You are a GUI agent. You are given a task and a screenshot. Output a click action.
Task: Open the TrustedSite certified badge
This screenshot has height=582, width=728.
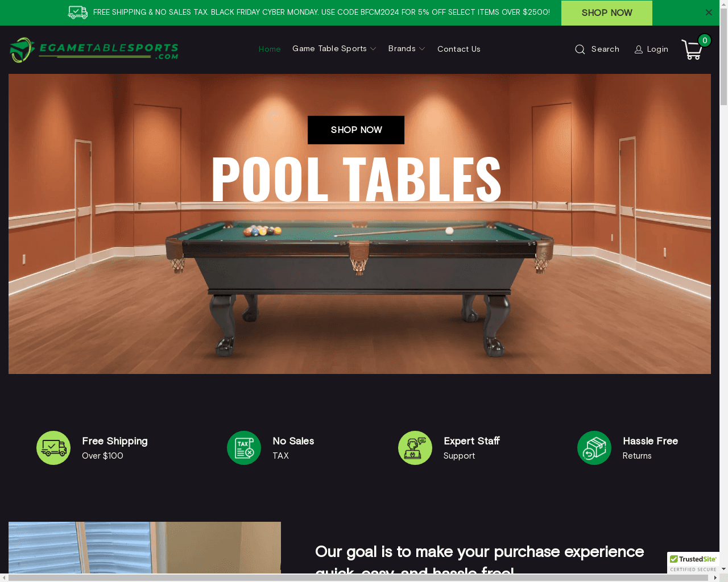(x=693, y=563)
